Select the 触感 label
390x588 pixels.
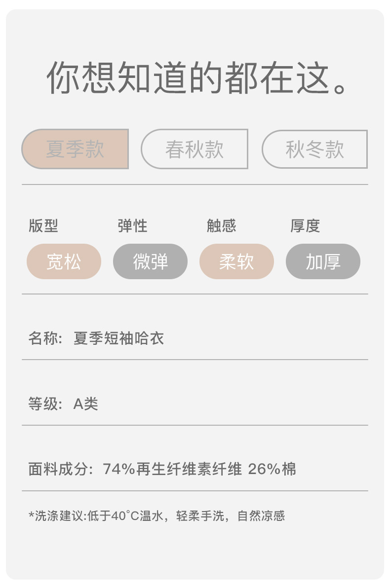(221, 226)
